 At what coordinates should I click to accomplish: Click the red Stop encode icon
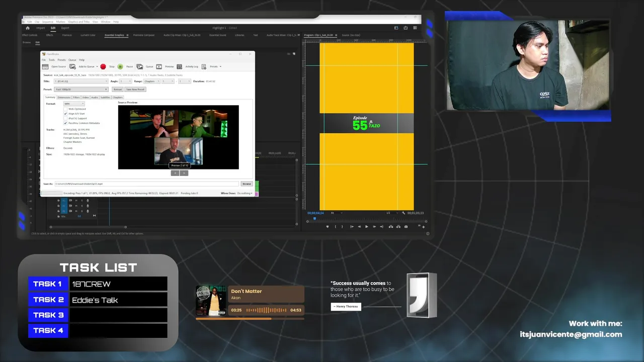pyautogui.click(x=103, y=66)
